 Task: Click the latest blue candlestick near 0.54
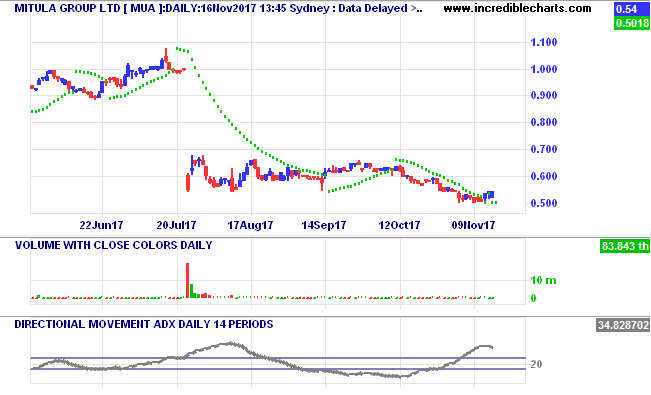click(x=492, y=194)
